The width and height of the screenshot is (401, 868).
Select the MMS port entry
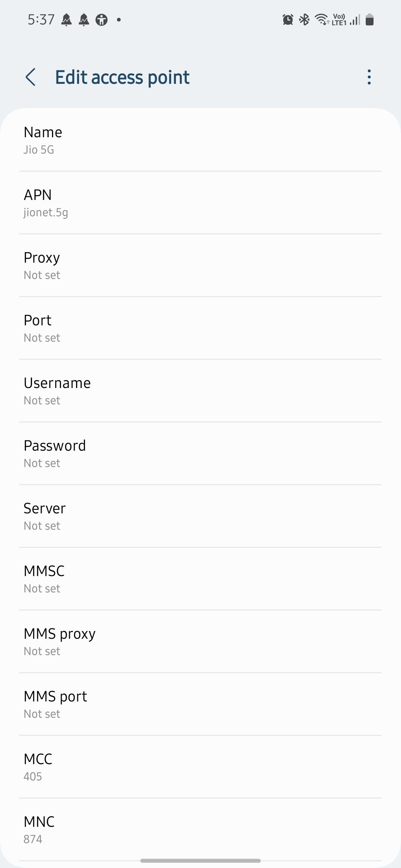pyautogui.click(x=200, y=704)
